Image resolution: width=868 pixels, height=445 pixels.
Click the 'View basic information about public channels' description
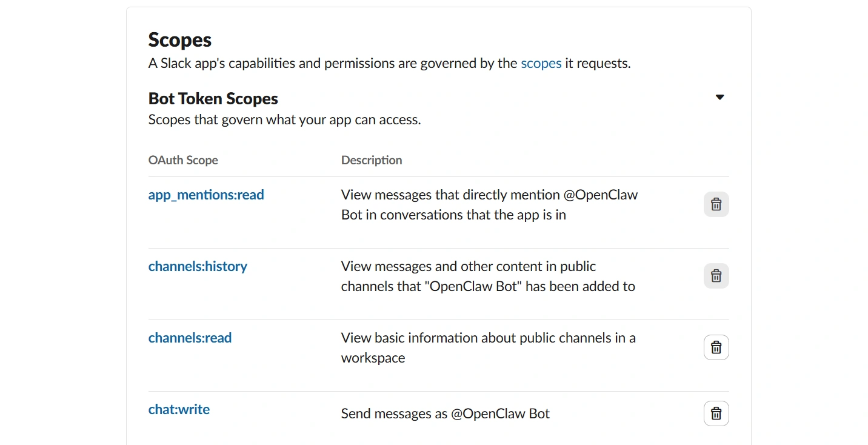coord(489,347)
